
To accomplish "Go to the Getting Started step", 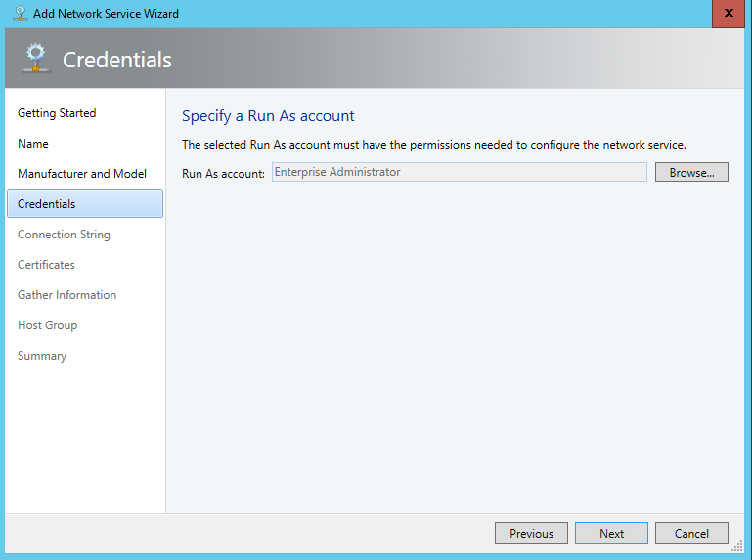I will pyautogui.click(x=57, y=113).
